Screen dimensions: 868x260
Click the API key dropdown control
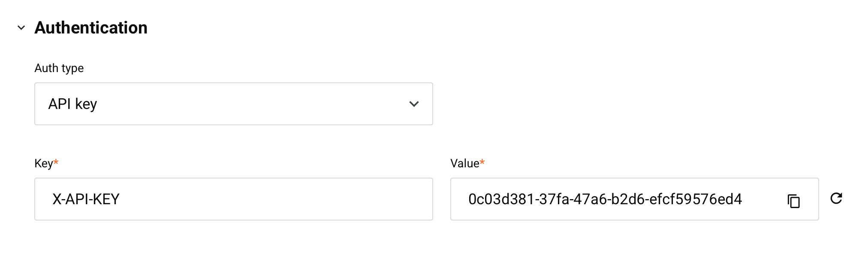click(x=233, y=104)
